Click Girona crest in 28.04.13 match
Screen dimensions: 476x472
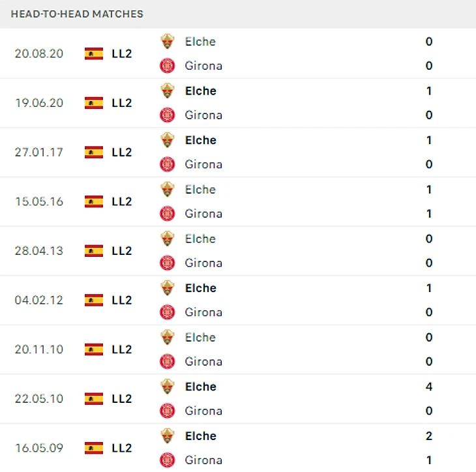168,263
